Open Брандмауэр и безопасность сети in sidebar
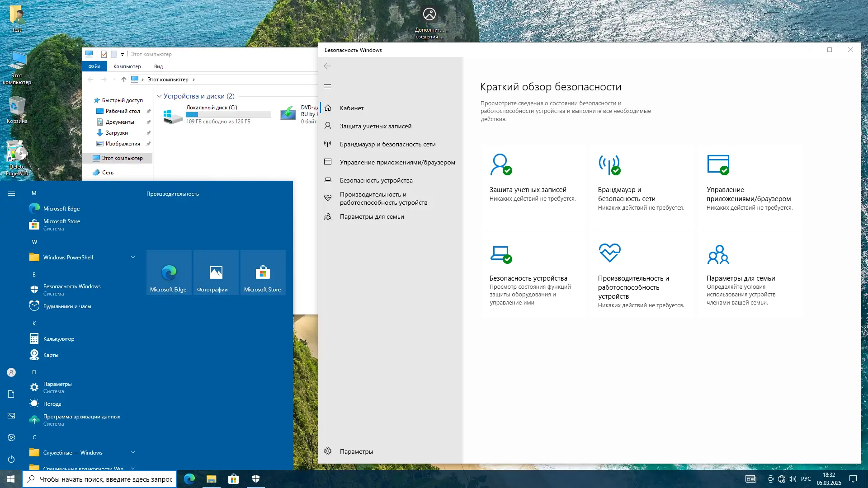The height and width of the screenshot is (488, 868). point(387,144)
